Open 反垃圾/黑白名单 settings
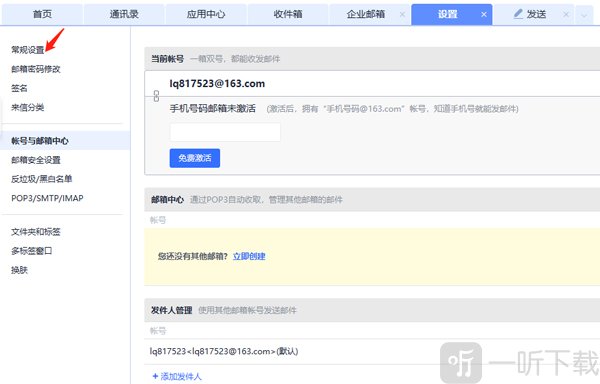 41,179
